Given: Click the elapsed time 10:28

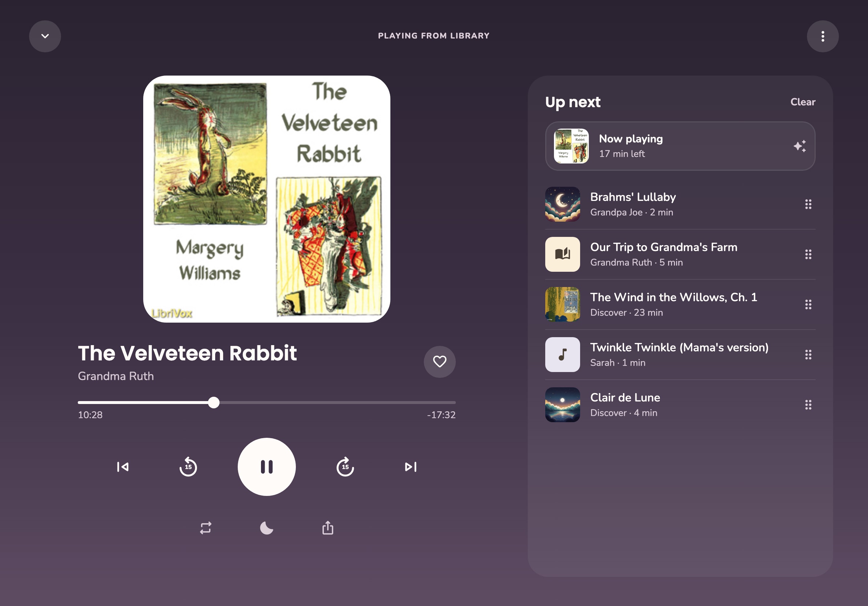Looking at the screenshot, I should pos(90,415).
